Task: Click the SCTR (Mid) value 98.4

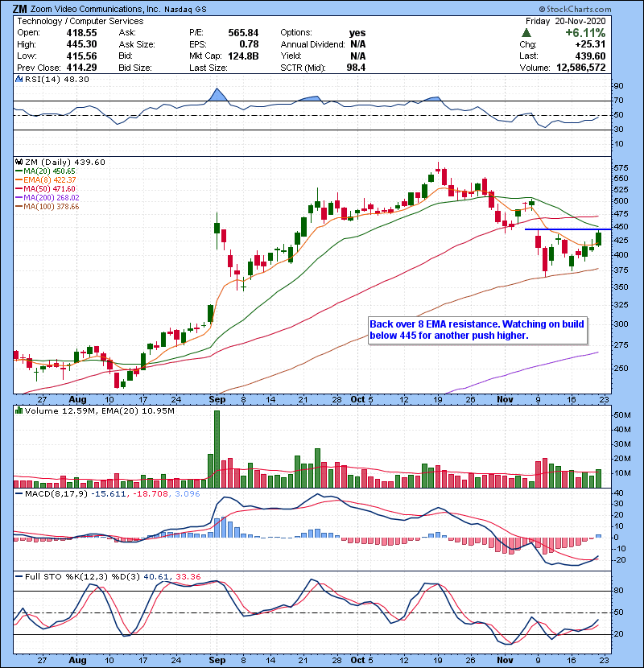Action: coord(356,68)
